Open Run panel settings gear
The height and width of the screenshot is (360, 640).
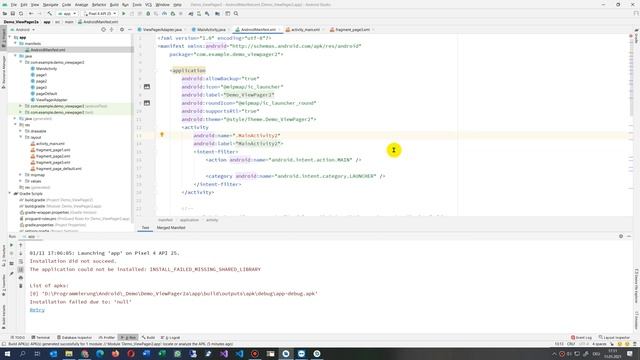[621, 236]
